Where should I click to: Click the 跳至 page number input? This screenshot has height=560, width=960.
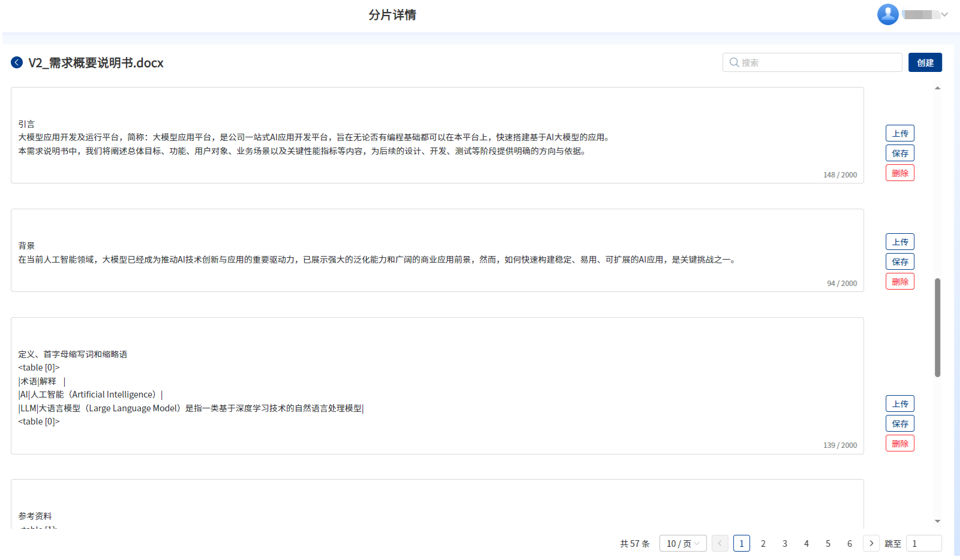923,543
